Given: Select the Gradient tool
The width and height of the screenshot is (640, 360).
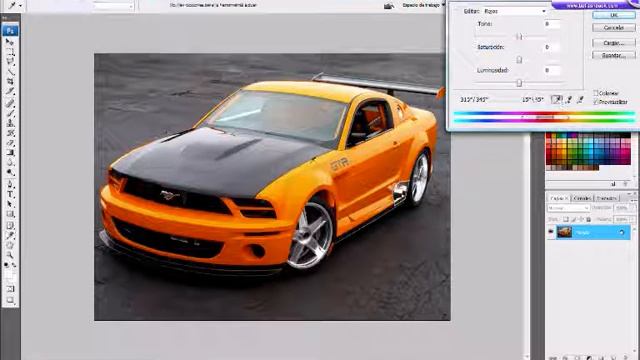Looking at the screenshot, I should point(10,153).
